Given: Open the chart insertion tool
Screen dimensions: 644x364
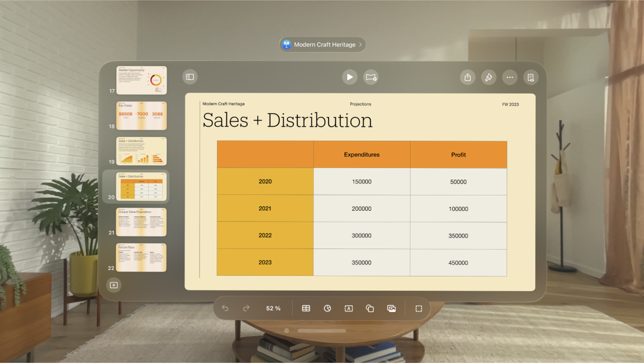Looking at the screenshot, I should (327, 308).
